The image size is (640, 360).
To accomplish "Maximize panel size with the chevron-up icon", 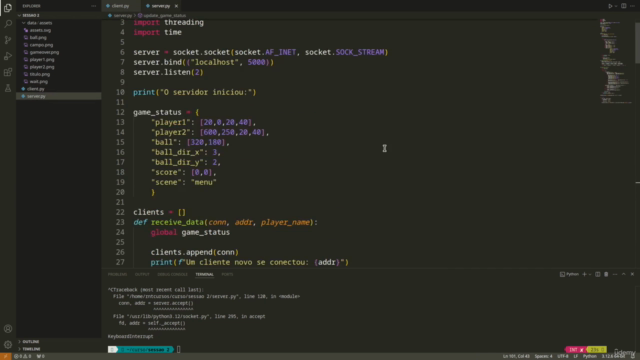I will 624,274.
